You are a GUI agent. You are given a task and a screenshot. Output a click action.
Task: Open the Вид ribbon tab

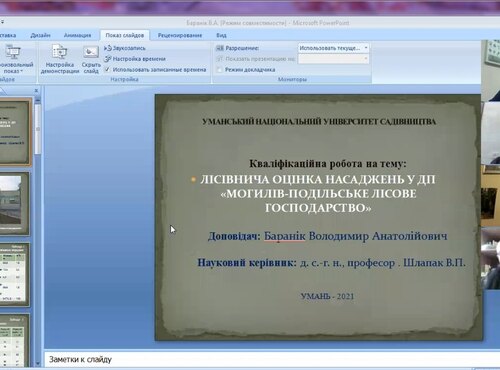click(221, 35)
